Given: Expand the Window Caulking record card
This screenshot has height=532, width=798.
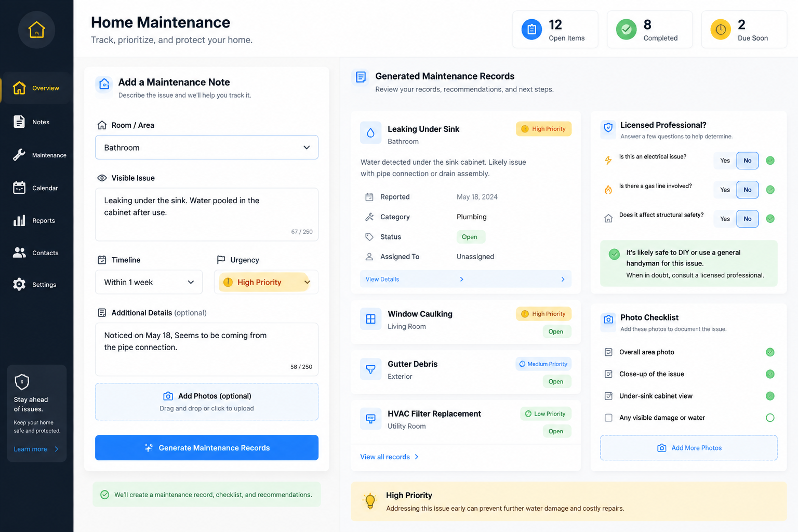Looking at the screenshot, I should point(465,322).
